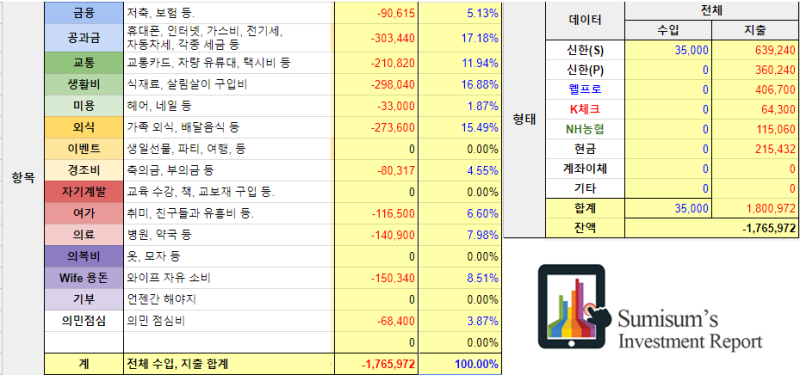The height and width of the screenshot is (375, 800).
Task: Click the K체크 red label cell
Action: pyautogui.click(x=585, y=109)
